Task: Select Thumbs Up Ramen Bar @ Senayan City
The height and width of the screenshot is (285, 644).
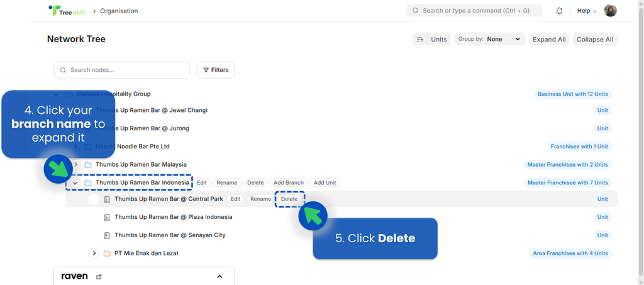Action: coord(170,235)
